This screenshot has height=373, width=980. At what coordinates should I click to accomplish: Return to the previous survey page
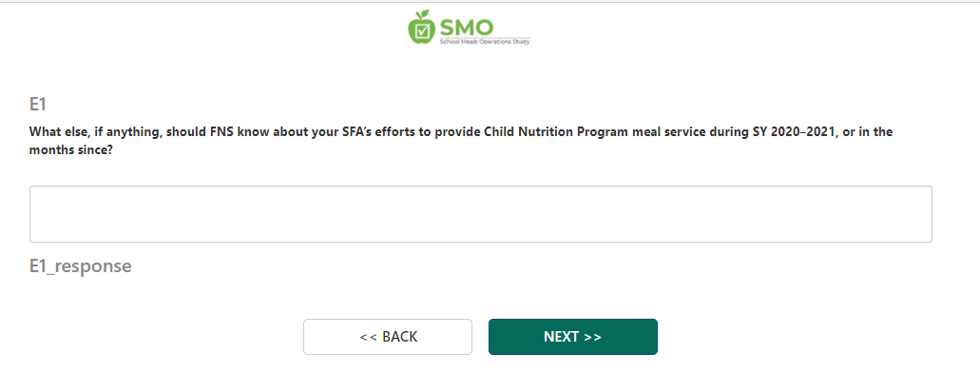click(x=388, y=337)
